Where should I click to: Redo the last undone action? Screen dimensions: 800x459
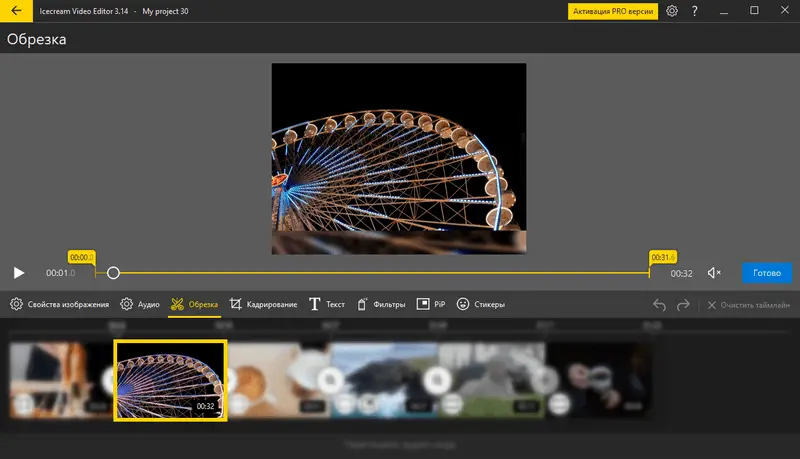click(683, 305)
